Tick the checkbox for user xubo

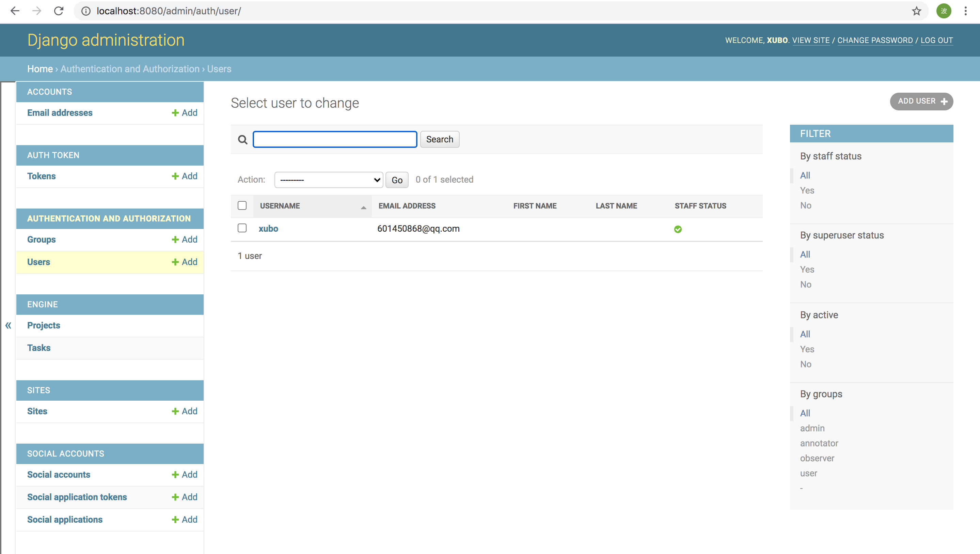(242, 228)
